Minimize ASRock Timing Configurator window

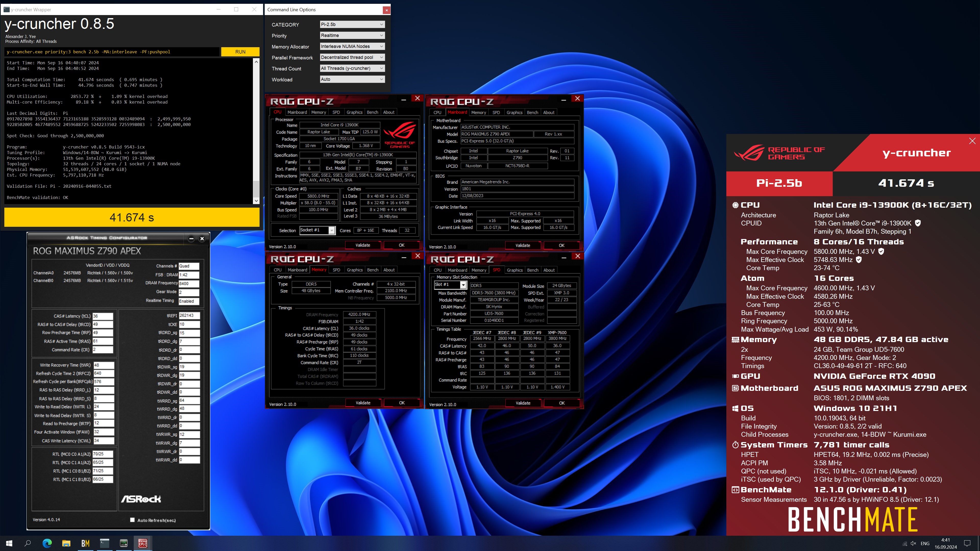click(191, 239)
